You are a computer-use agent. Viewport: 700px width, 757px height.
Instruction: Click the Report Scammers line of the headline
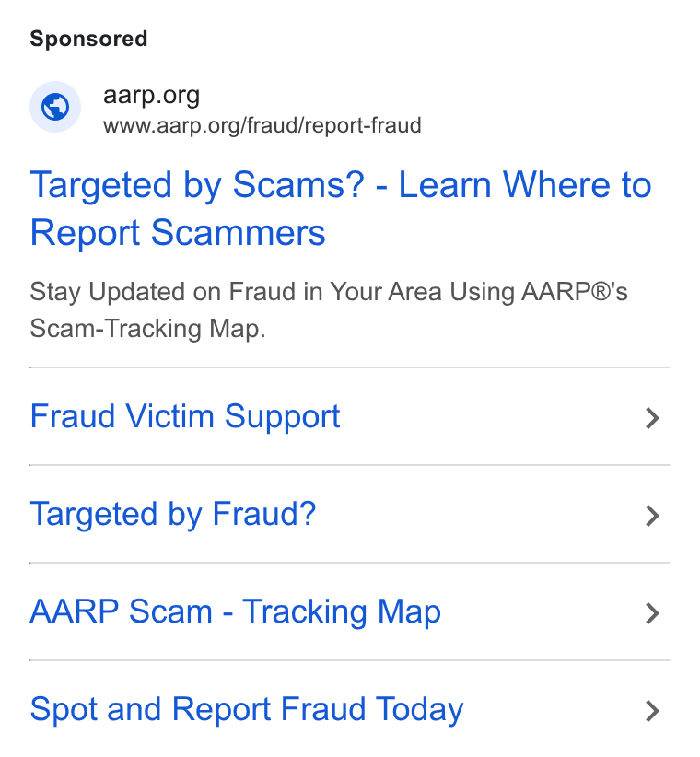178,233
